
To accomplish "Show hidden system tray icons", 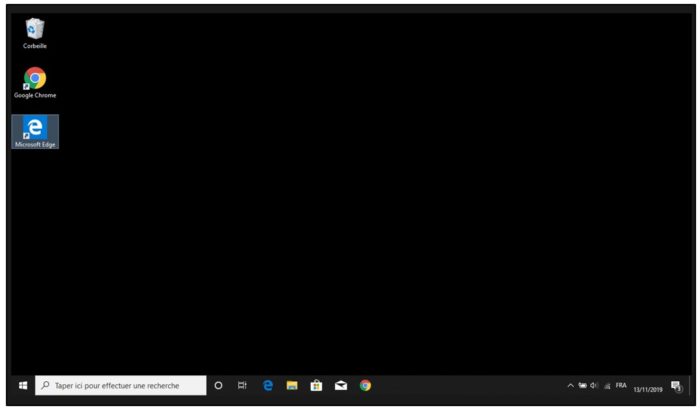I will click(x=571, y=386).
